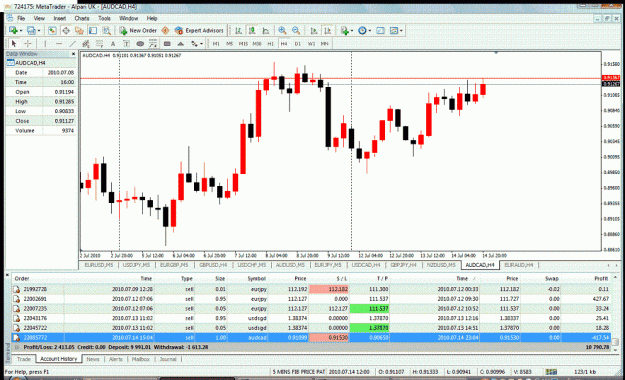Select the Fibonacci retracement tool
625x380 pixels.
click(x=99, y=43)
